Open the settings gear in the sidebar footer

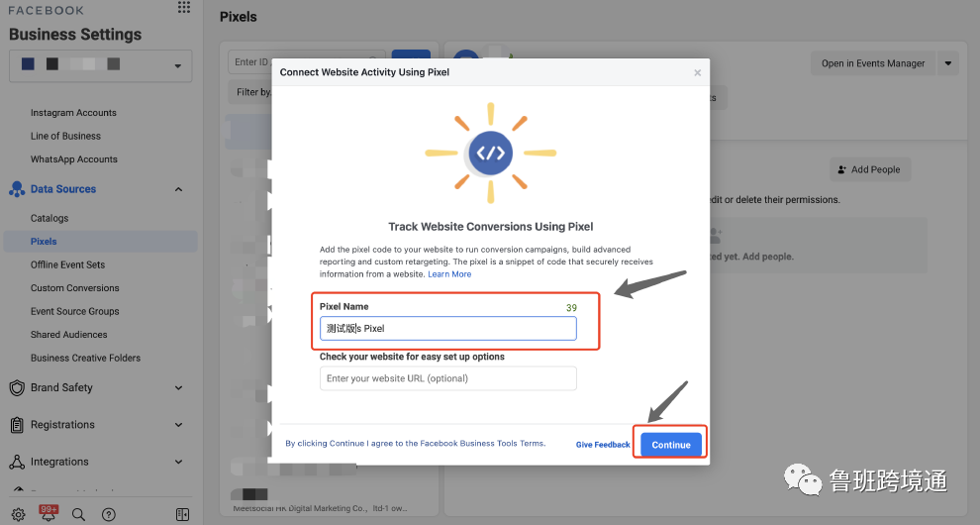point(18,514)
